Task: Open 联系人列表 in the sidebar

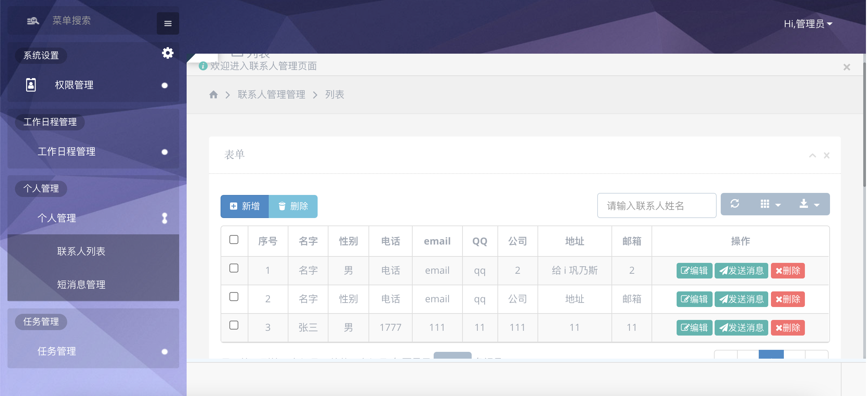Action: [x=81, y=251]
